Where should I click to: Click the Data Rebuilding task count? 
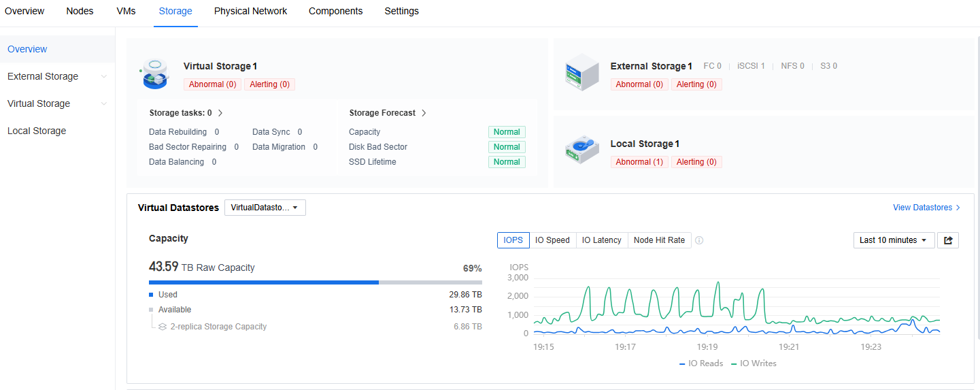217,132
